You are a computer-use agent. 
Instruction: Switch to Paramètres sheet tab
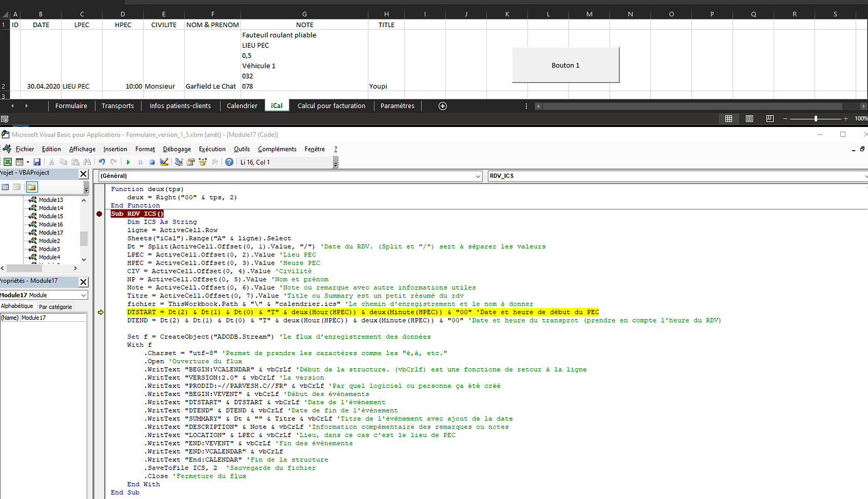[x=398, y=106]
